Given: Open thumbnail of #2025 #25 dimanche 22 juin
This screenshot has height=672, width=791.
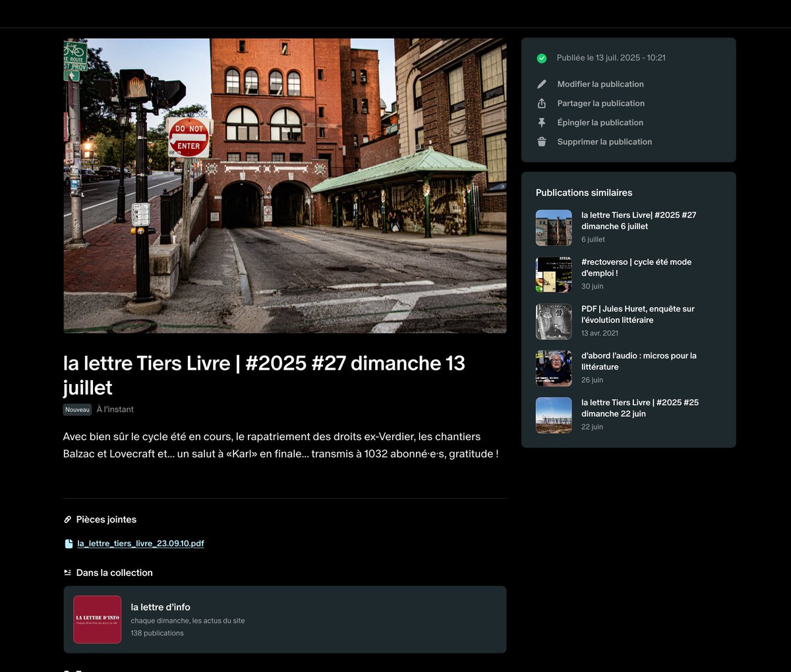Looking at the screenshot, I should (554, 414).
